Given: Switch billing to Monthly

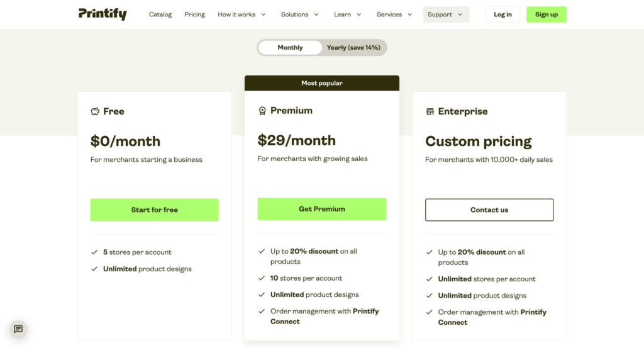Looking at the screenshot, I should (290, 48).
